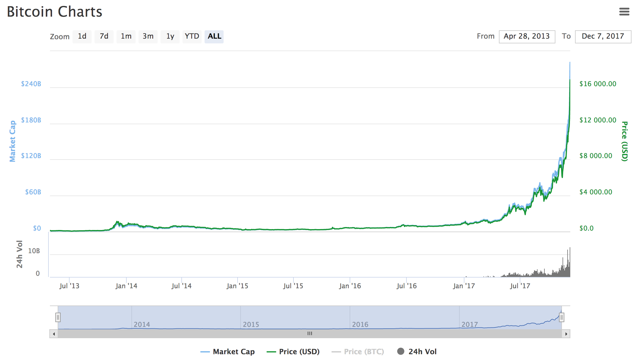Click the $4 000.00 price axis label
644x356 pixels.
[x=596, y=192]
